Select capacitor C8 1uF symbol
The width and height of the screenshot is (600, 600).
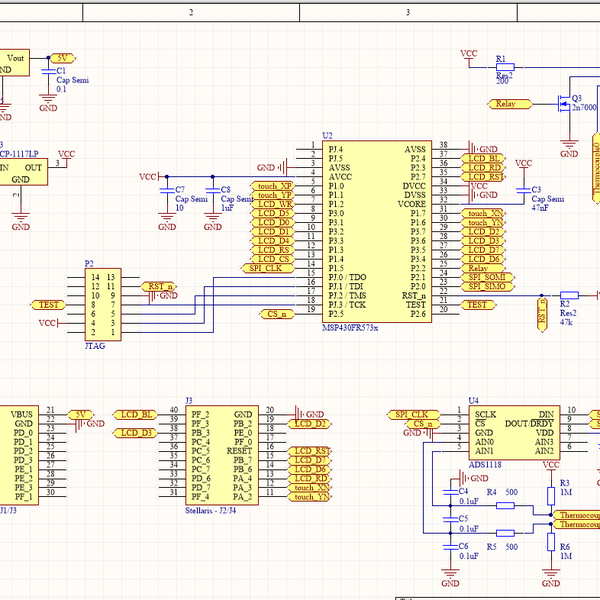(x=212, y=190)
